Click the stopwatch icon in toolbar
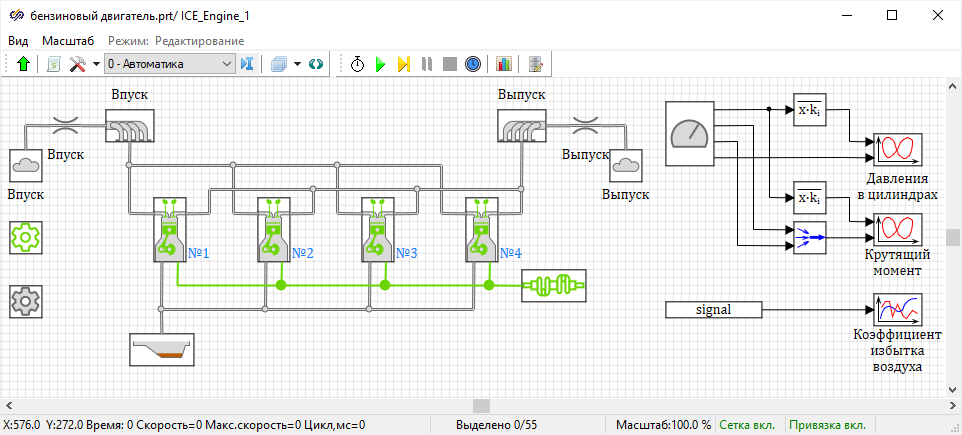Image resolution: width=962 pixels, height=435 pixels. click(x=357, y=64)
